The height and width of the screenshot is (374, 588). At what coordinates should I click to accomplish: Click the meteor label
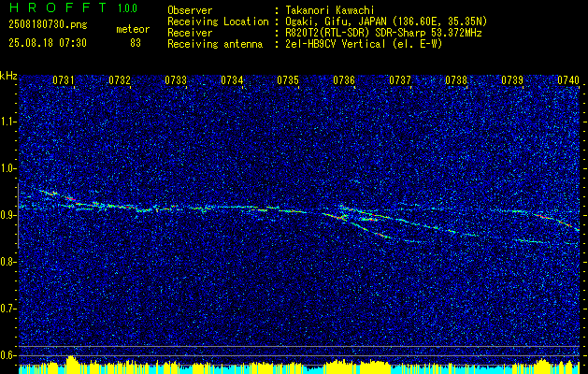coord(133,29)
